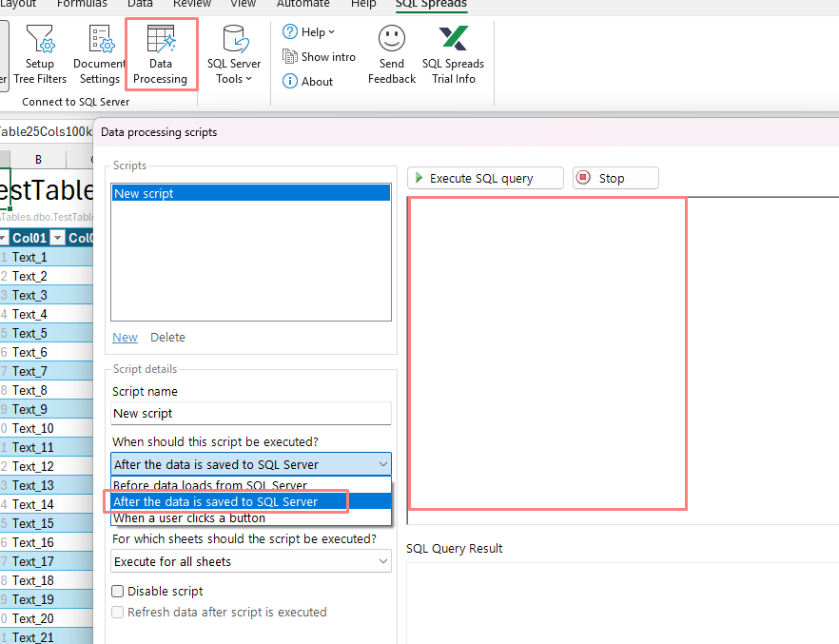Open the Help ribbon tab

tap(363, 4)
